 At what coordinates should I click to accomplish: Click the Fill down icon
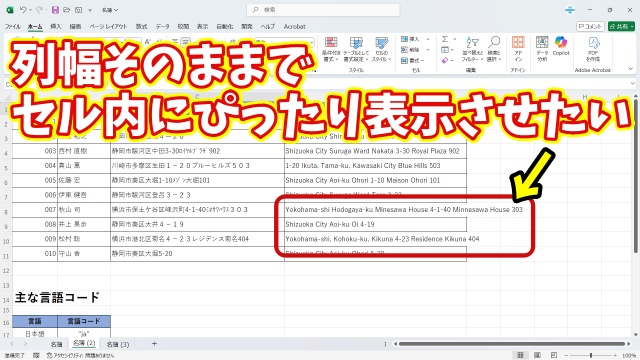point(445,50)
